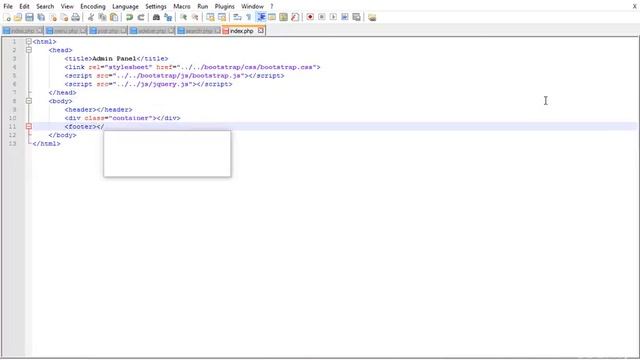640x360 pixels.
Task: Open the Macro menu
Action: pyautogui.click(x=182, y=6)
